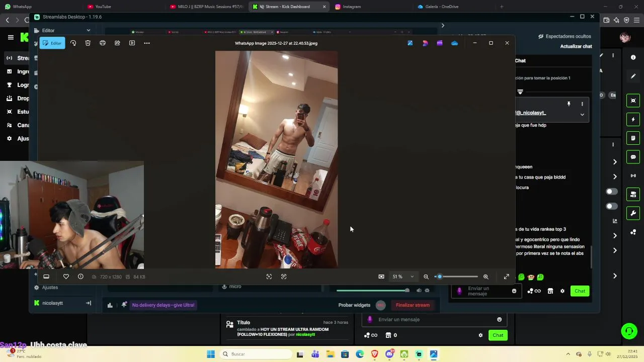This screenshot has height=362, width=644.
Task: Click the No delivery delays—give Ultra! banner
Action: tap(163, 305)
